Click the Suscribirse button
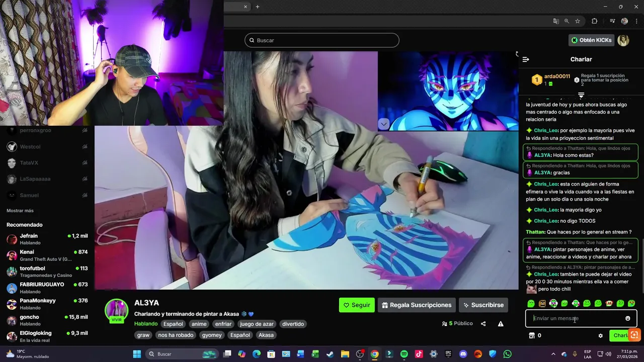Image resolution: width=644 pixels, height=362 pixels. point(484,305)
